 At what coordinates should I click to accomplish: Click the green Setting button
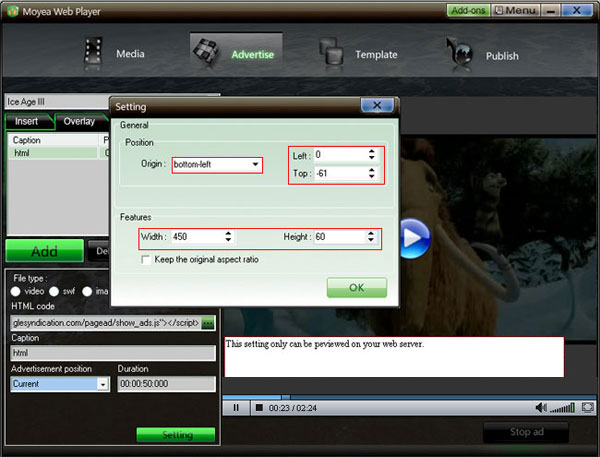click(x=176, y=435)
